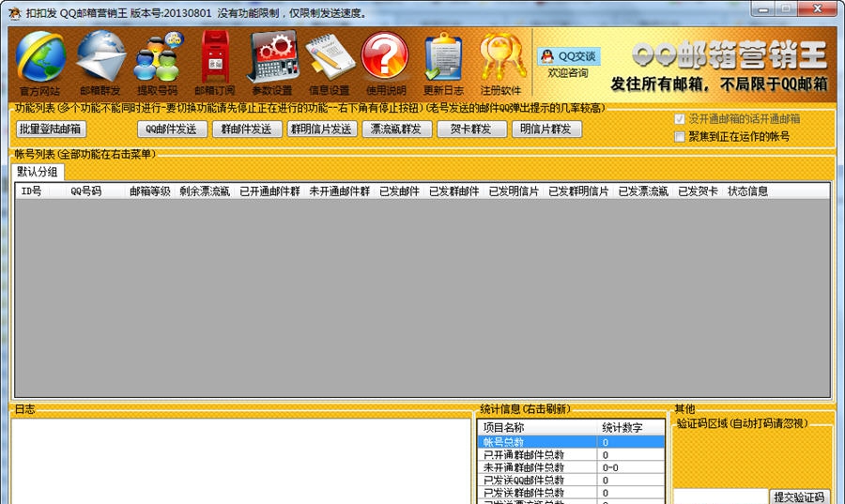Open the 官方网站 globe icon

tap(40, 63)
